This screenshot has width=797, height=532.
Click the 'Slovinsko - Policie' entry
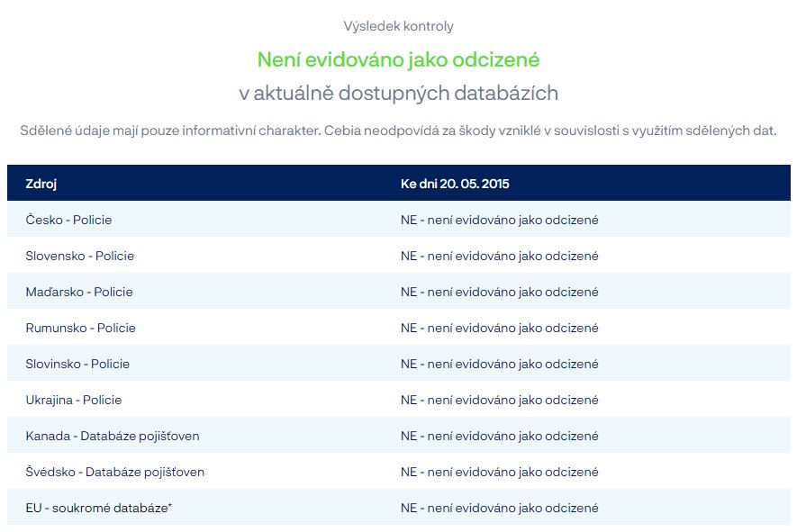tap(78, 364)
